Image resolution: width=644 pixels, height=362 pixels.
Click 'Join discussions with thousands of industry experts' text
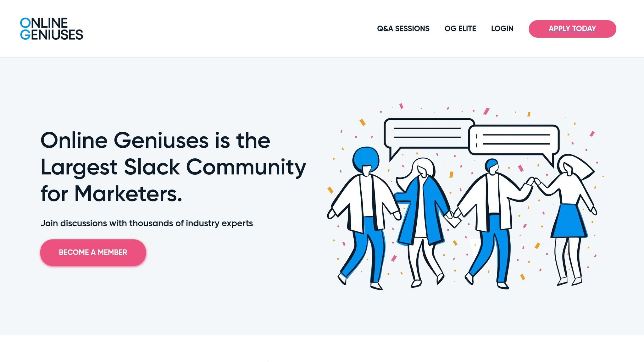(147, 223)
